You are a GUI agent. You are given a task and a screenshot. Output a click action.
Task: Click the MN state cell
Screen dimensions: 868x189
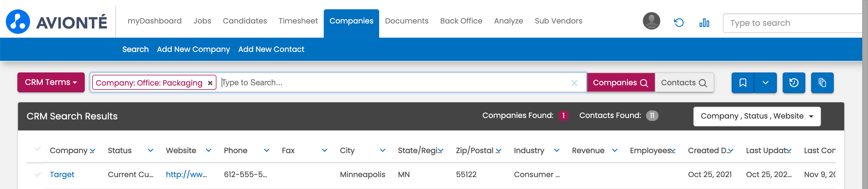pos(404,175)
